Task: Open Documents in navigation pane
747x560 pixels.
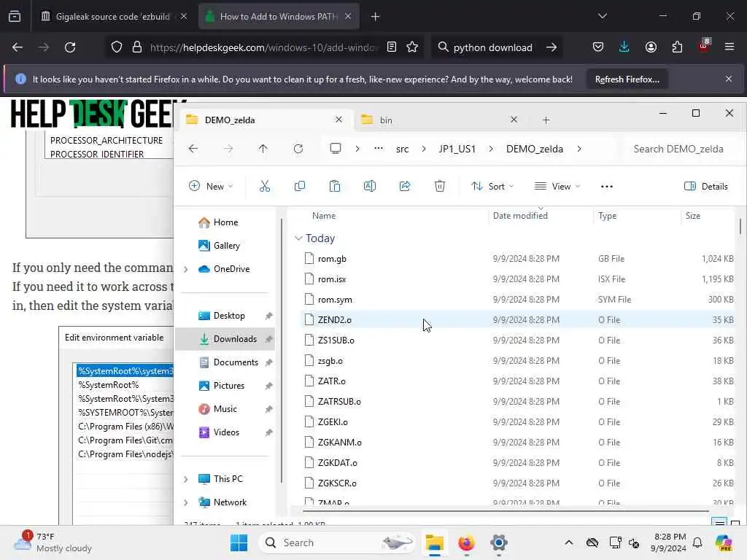Action: pos(225,362)
